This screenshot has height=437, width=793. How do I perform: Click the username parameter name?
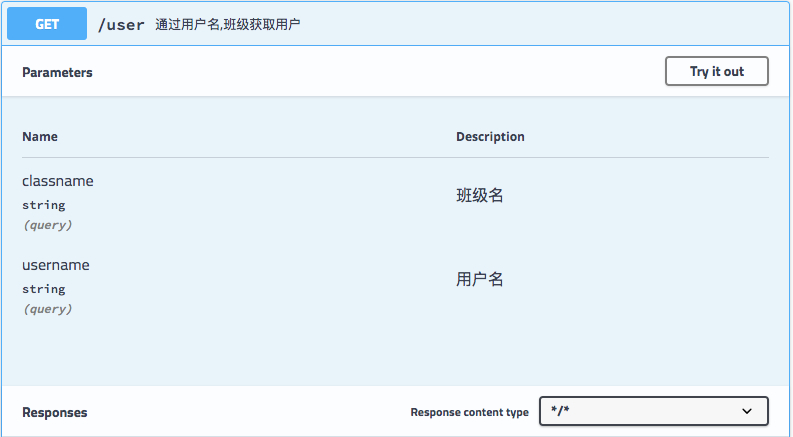tap(56, 265)
